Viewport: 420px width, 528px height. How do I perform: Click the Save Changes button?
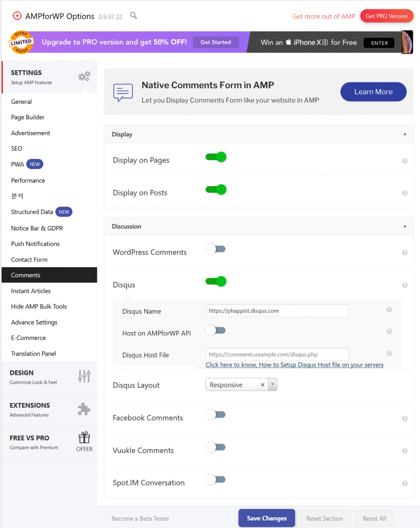266,518
